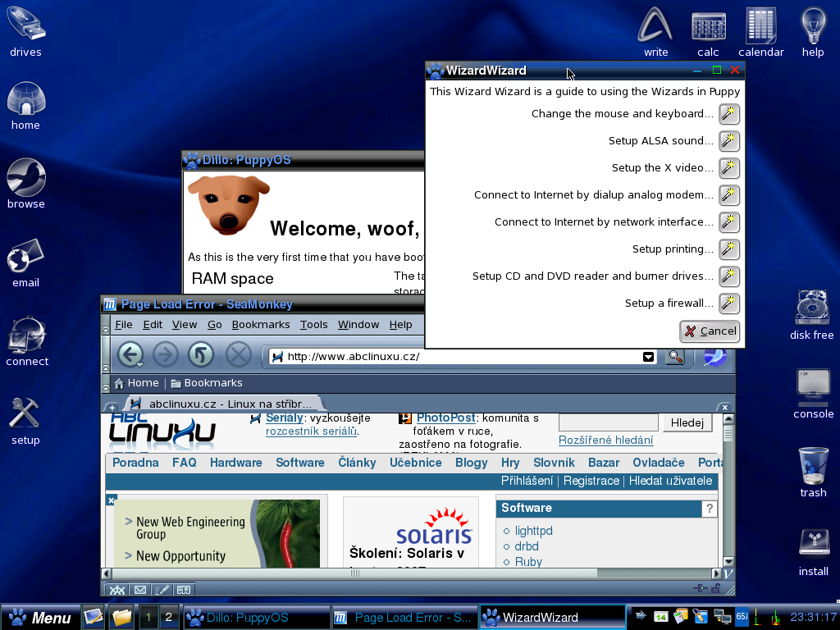Screen dimensions: 840x630
Task: Collapse SeaMonkey's menu bar using its grippy
Action: click(106, 325)
